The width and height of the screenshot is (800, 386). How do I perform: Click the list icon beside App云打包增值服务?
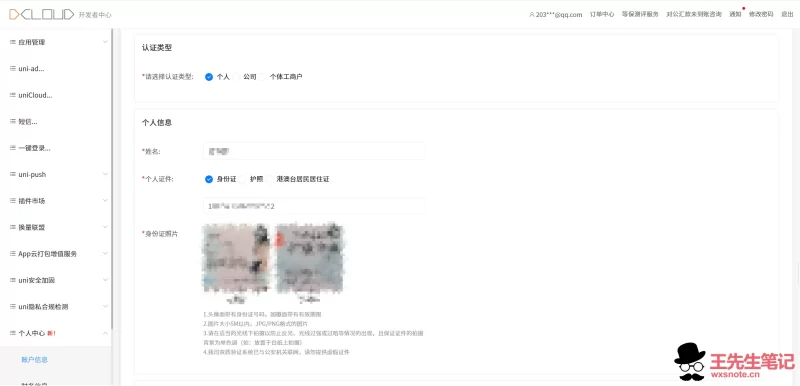pos(13,253)
